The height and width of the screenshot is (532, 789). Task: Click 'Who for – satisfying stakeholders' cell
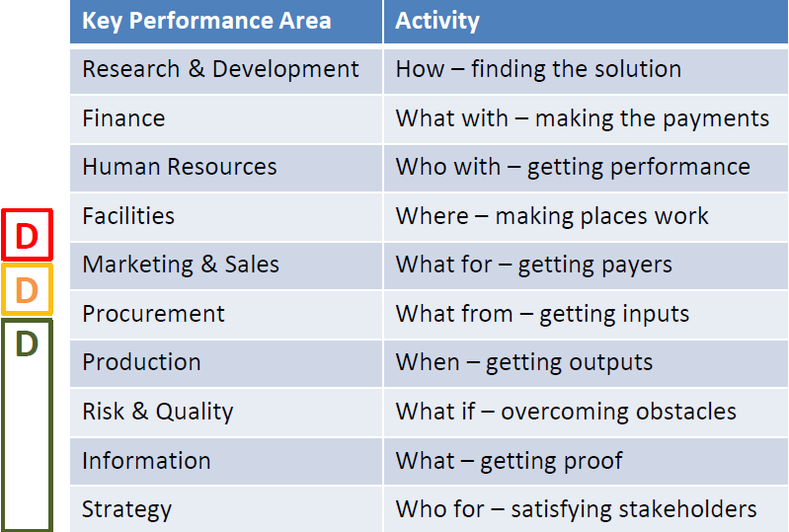(x=586, y=509)
